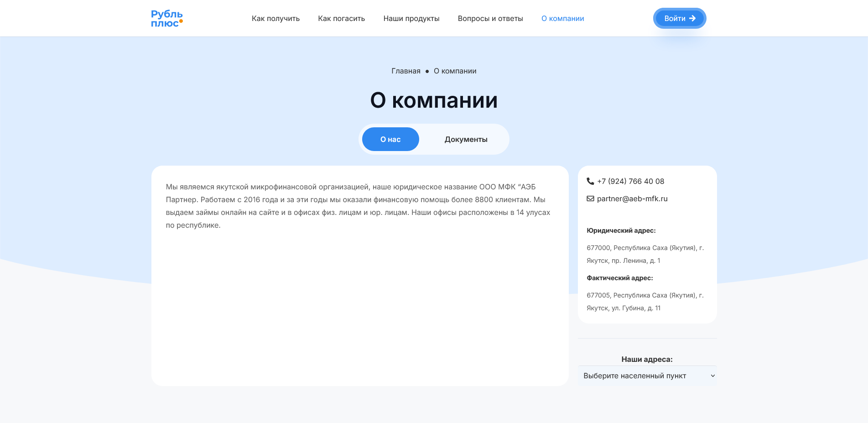Open the city selection list under Наши адреса
868x423 pixels.
coord(647,376)
